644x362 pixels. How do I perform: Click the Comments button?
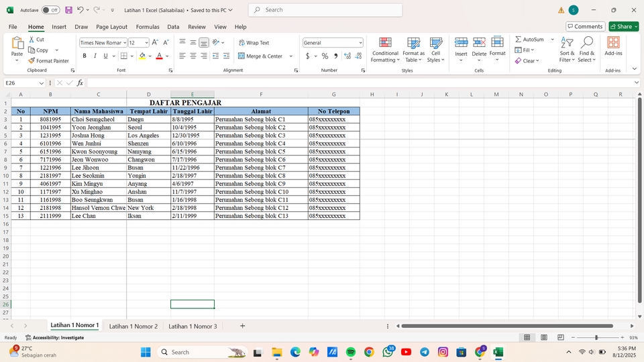coord(585,27)
